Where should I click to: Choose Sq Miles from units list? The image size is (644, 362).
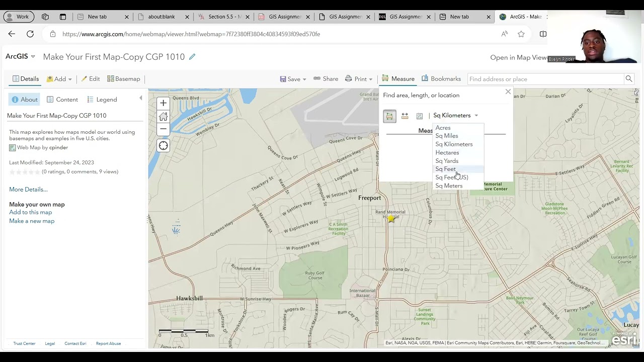pyautogui.click(x=447, y=136)
